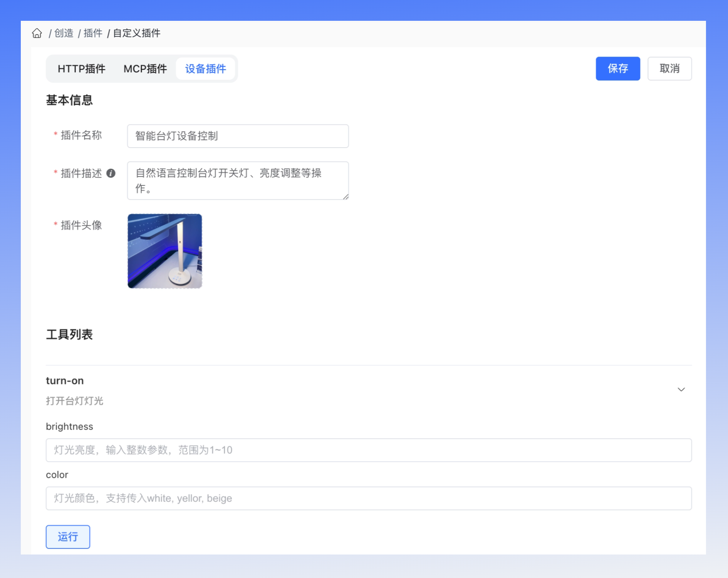Viewport: 728px width, 578px height.
Task: Select the 设备插件 tab
Action: [206, 69]
